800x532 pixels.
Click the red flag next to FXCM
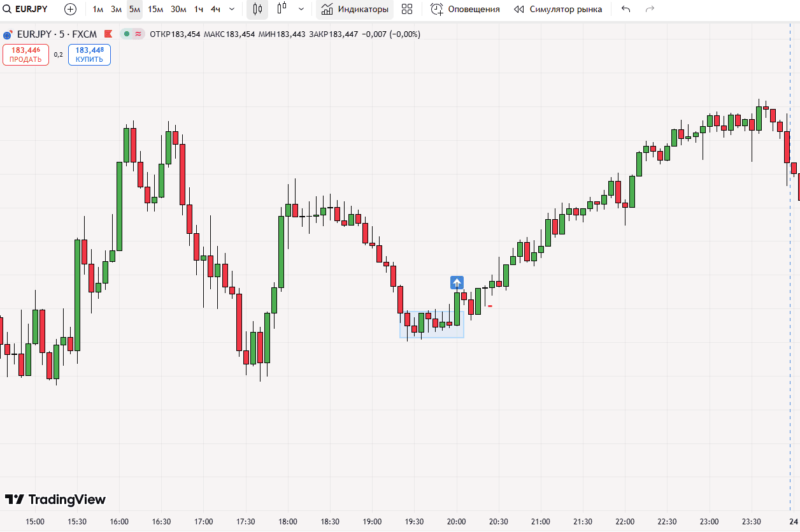click(x=108, y=34)
